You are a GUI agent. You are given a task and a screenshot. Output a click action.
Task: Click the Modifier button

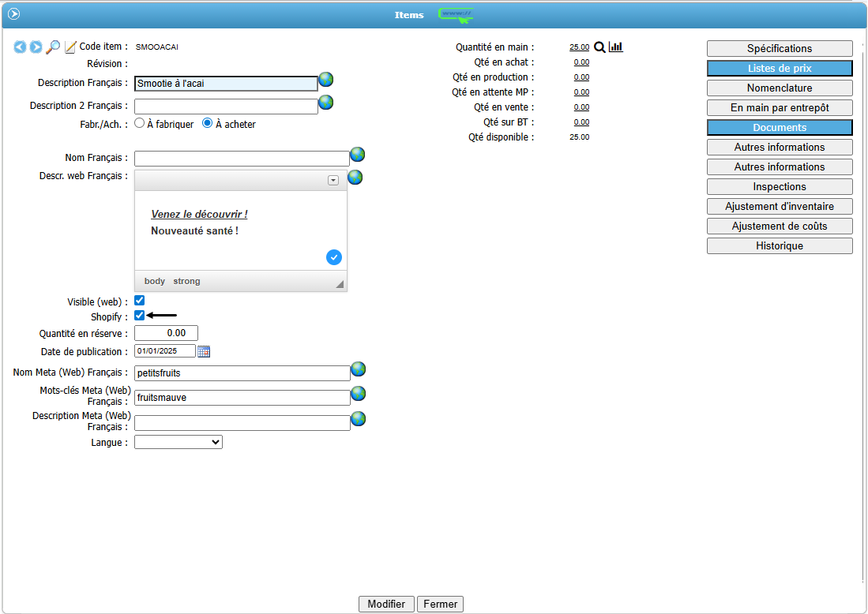(x=386, y=604)
